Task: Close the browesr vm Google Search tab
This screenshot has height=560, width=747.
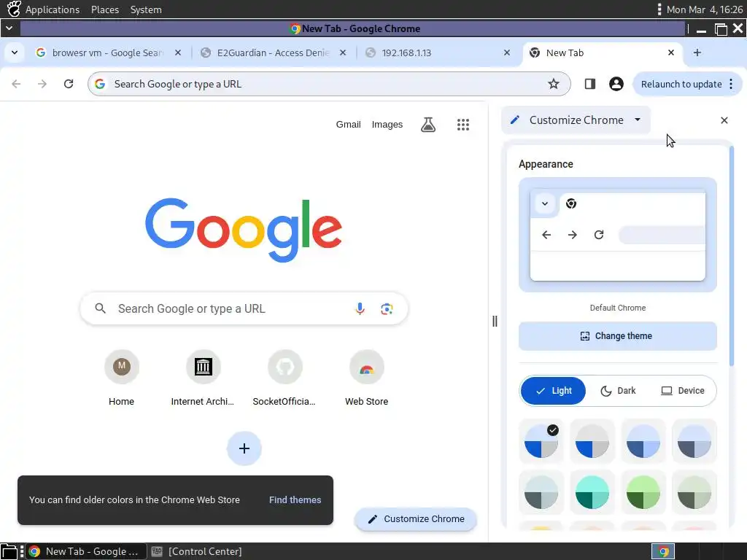Action: tap(178, 52)
